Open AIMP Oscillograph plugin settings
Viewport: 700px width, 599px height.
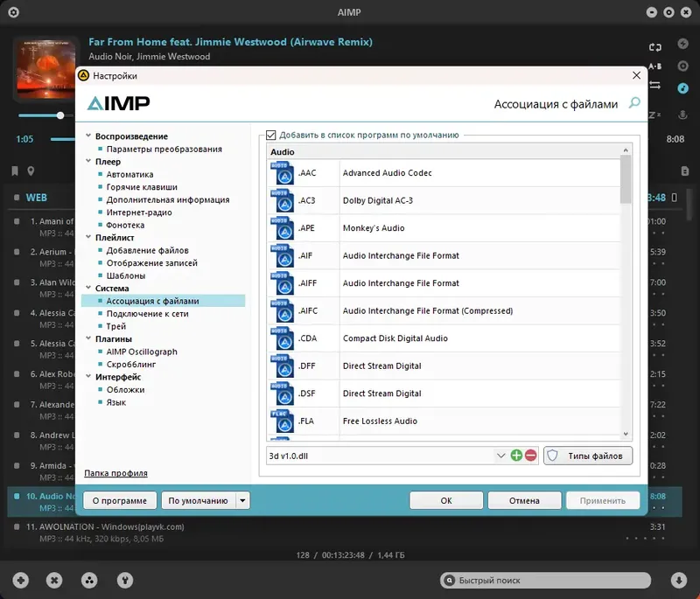(x=142, y=352)
